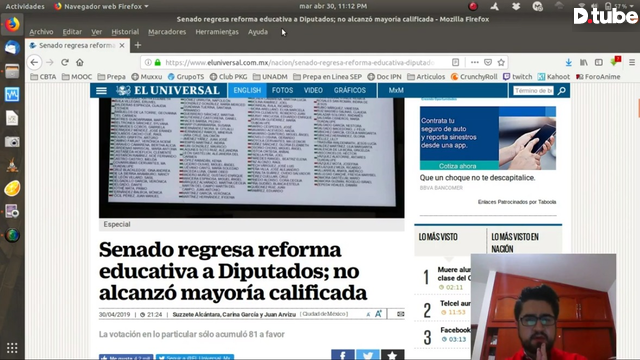Select the Senado regresa reforma tab
The image size is (640, 360).
[77, 45]
